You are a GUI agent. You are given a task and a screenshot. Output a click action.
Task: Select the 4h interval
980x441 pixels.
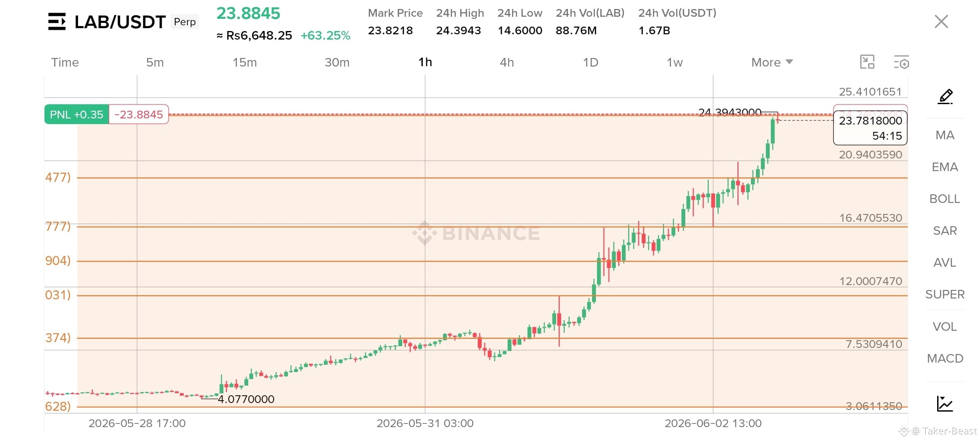pos(507,62)
